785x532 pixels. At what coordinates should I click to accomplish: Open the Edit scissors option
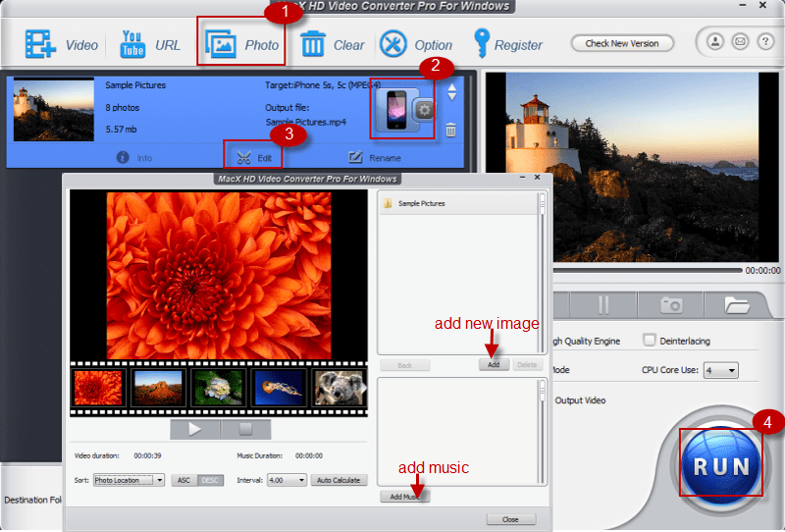point(254,158)
